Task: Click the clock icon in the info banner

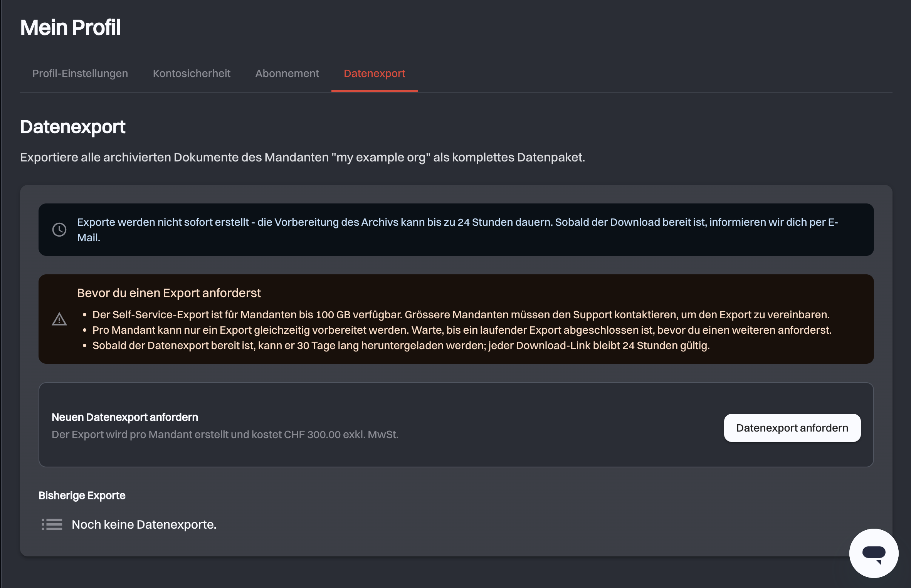Action: tap(59, 230)
